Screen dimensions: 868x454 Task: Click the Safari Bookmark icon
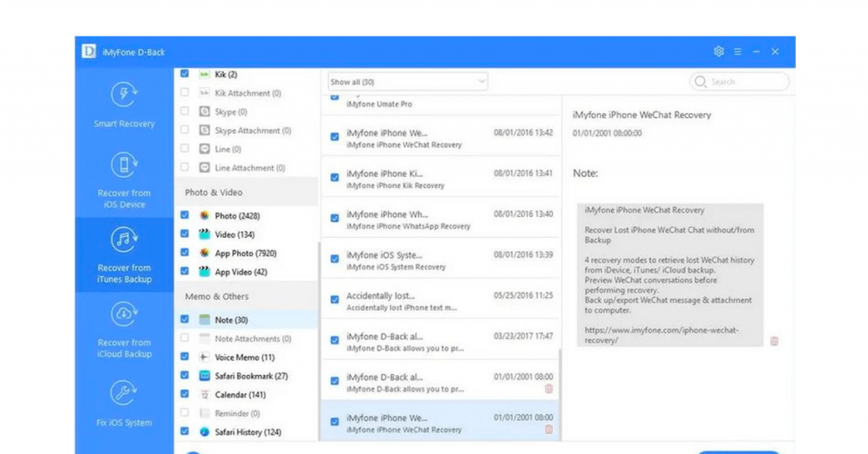(204, 375)
